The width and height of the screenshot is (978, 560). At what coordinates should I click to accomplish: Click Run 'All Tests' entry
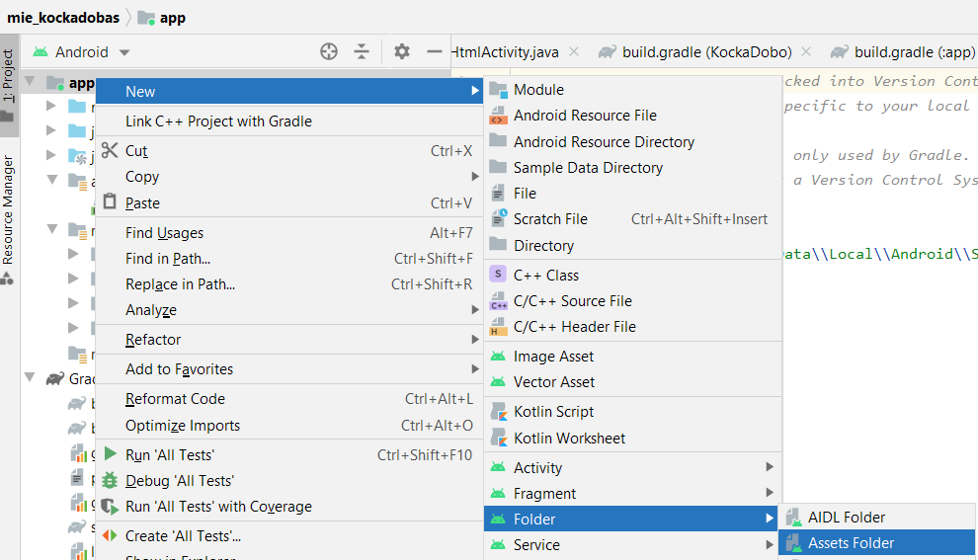pos(289,454)
